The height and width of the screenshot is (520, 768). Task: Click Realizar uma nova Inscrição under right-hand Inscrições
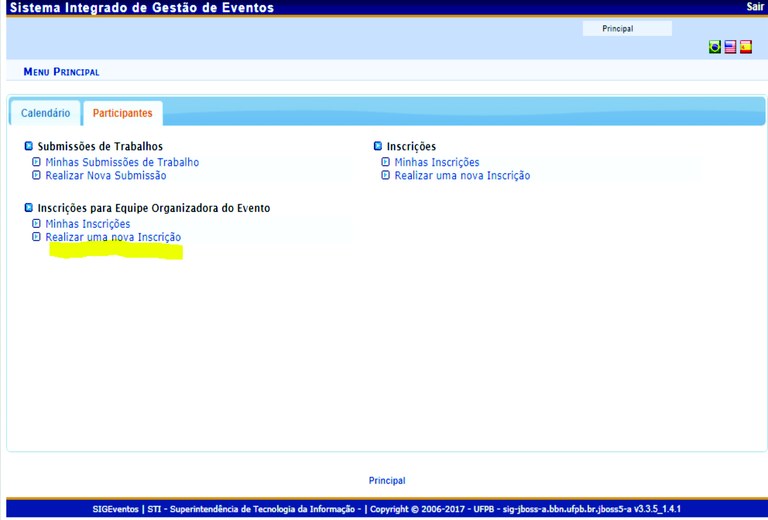pos(462,176)
